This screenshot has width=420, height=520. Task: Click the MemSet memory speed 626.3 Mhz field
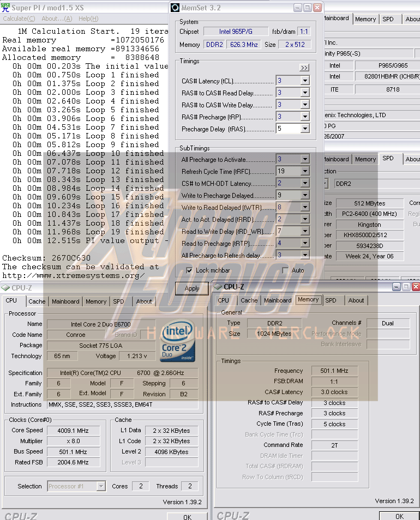(x=244, y=45)
